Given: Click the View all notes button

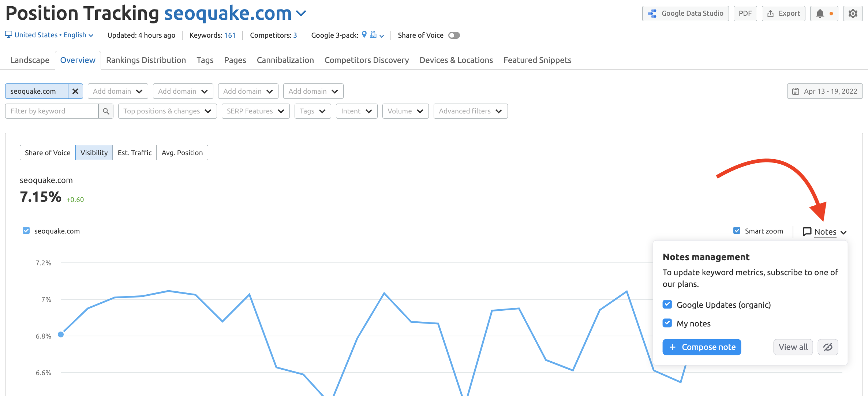Looking at the screenshot, I should 793,347.
